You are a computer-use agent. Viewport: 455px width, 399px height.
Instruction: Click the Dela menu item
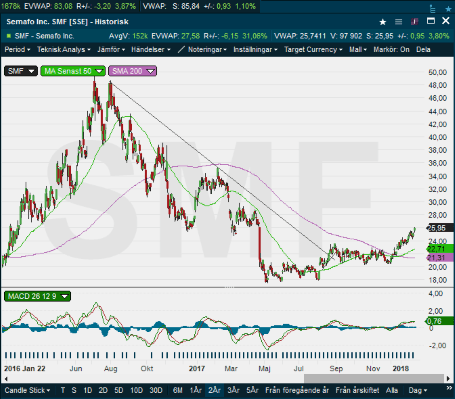pos(423,50)
